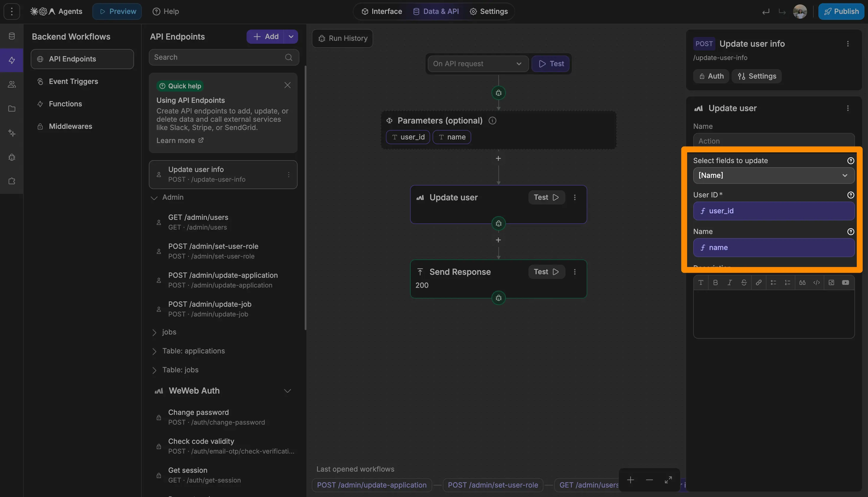
Task: Open Event Triggers in Backend Workflows
Action: coord(73,81)
